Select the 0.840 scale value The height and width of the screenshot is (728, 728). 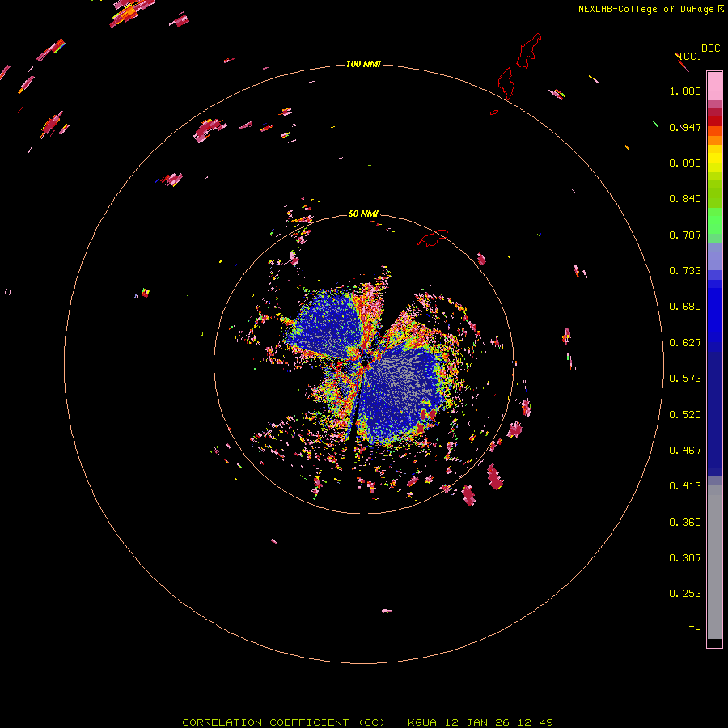[x=685, y=199]
